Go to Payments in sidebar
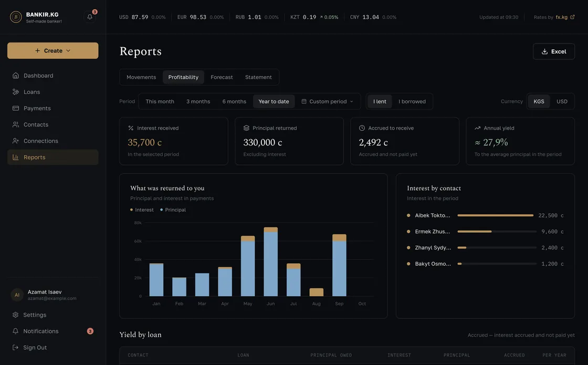 coord(53,108)
